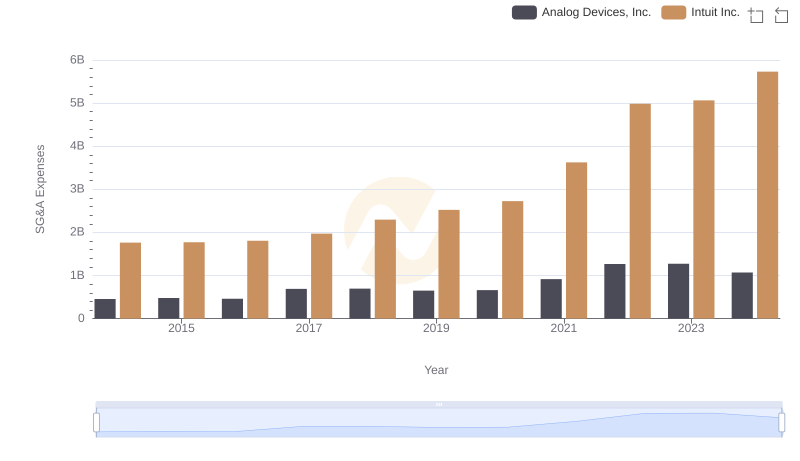Click the 5B y-axis label
The height and width of the screenshot is (461, 800).
pyautogui.click(x=77, y=103)
